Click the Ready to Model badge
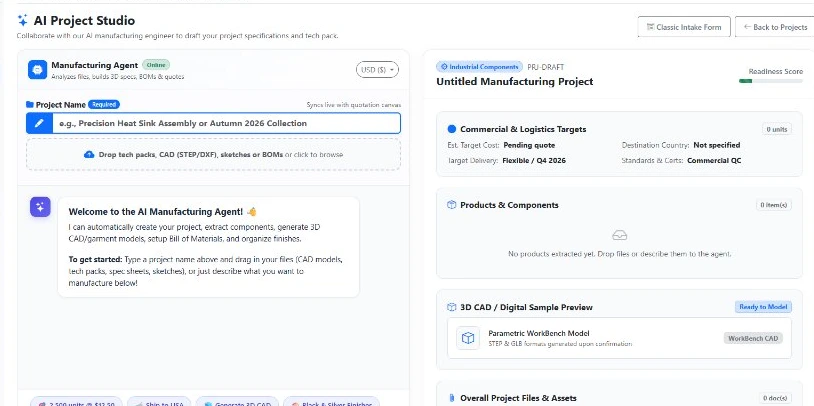Image resolution: width=814 pixels, height=406 pixels. click(763, 307)
